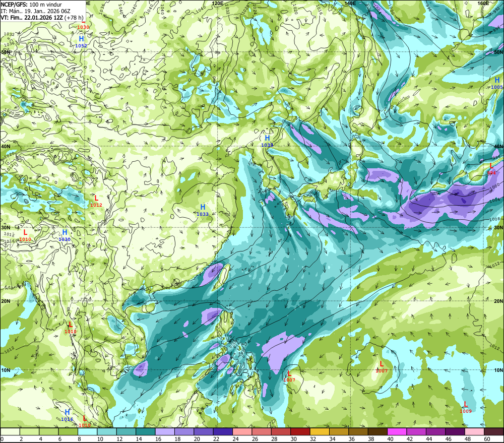504x443 pixels.
Task: Click the L 1007 marker east of the Philippines
Action: [x=289, y=376]
